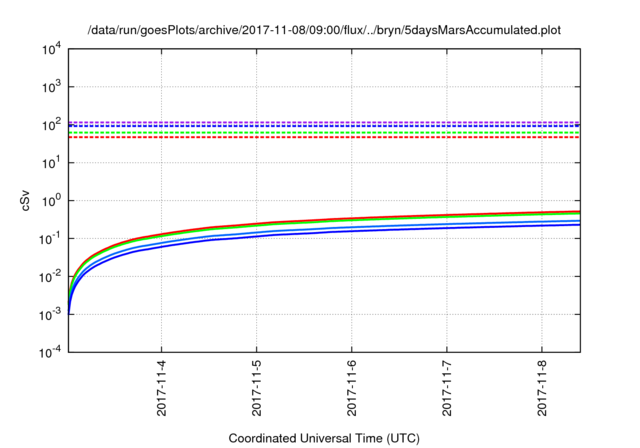Click the 2017-11-5 date tick label
This screenshot has height=448, width=640.
click(x=256, y=388)
